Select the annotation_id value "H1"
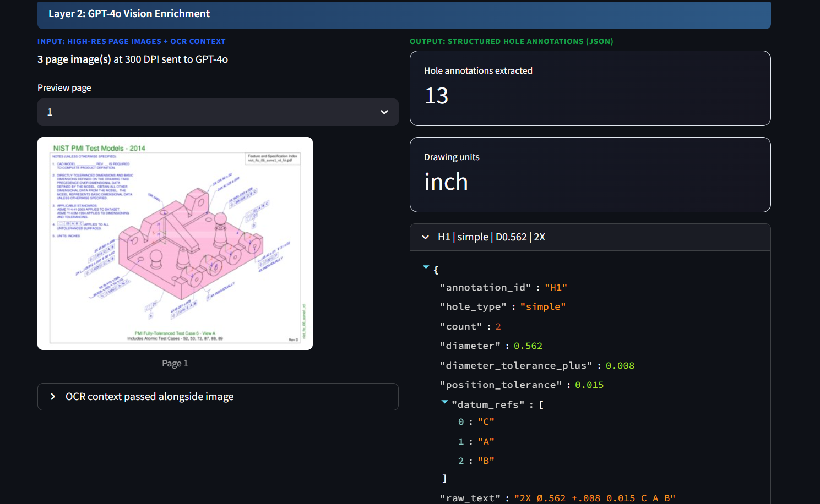The image size is (820, 504). [x=556, y=287]
